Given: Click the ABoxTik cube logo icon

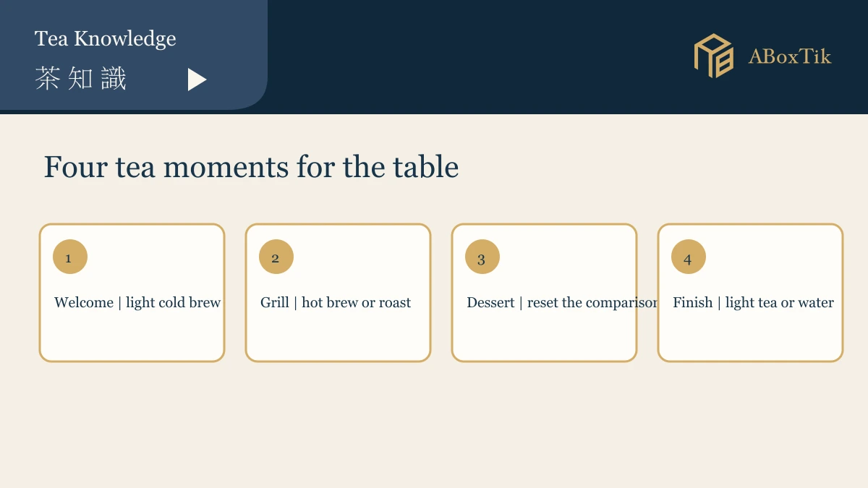Looking at the screenshot, I should (x=714, y=56).
